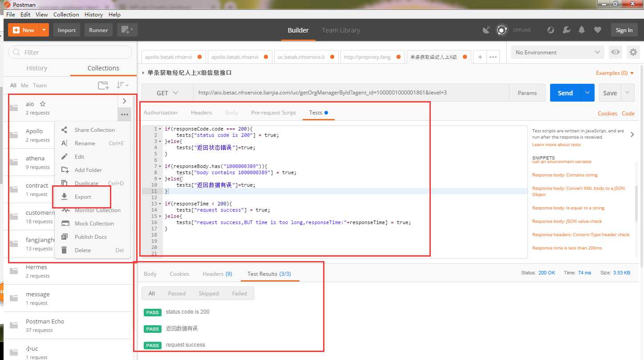Open the Save button dropdown arrow
644x360 pixels.
coord(628,93)
